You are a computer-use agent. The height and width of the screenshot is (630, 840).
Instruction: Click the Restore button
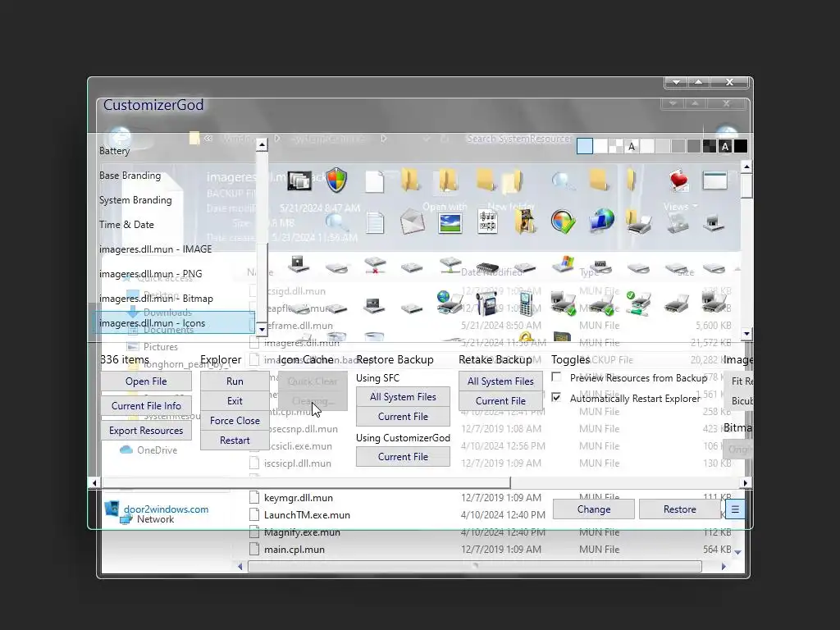[680, 509]
